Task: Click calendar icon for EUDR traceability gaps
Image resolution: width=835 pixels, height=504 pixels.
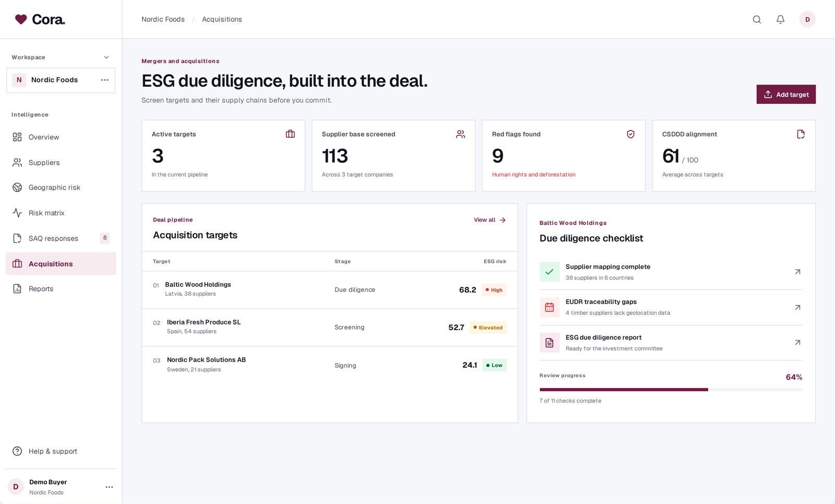Action: click(550, 307)
